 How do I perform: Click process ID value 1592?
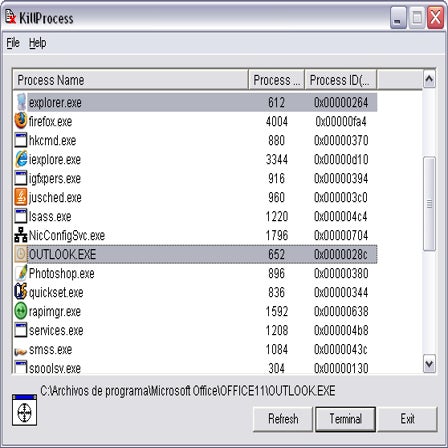point(277,312)
